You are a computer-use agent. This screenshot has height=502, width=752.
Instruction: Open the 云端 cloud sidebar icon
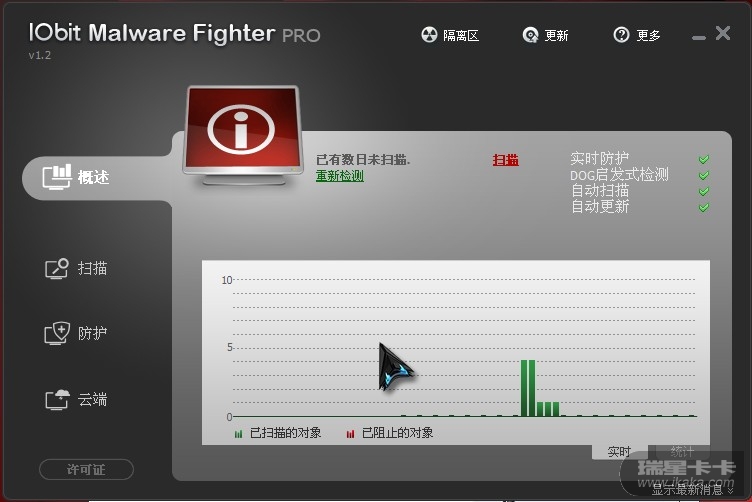click(57, 399)
